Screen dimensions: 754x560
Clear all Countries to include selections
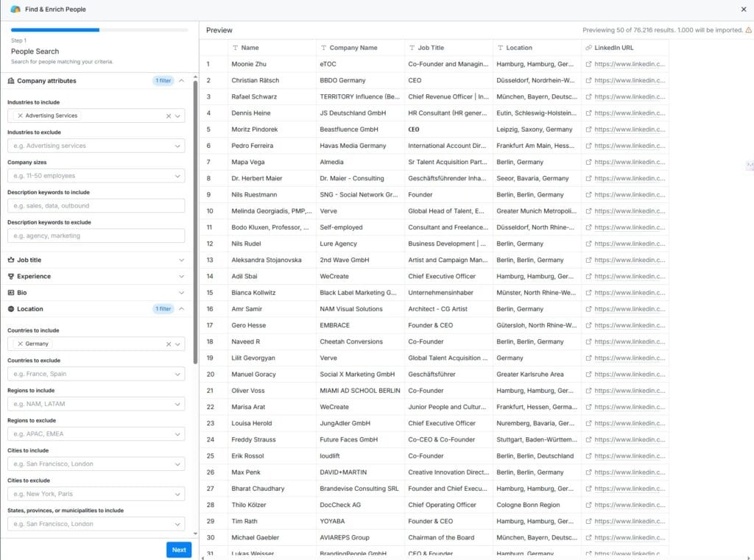169,344
